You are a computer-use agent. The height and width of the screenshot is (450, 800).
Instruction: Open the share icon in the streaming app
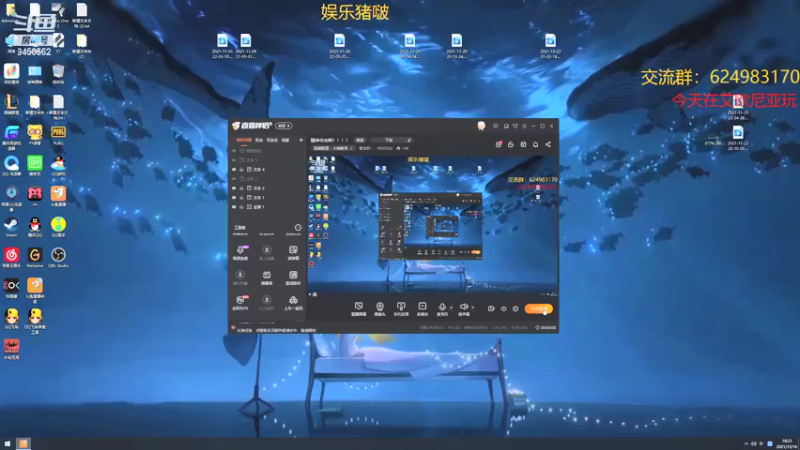[x=548, y=144]
